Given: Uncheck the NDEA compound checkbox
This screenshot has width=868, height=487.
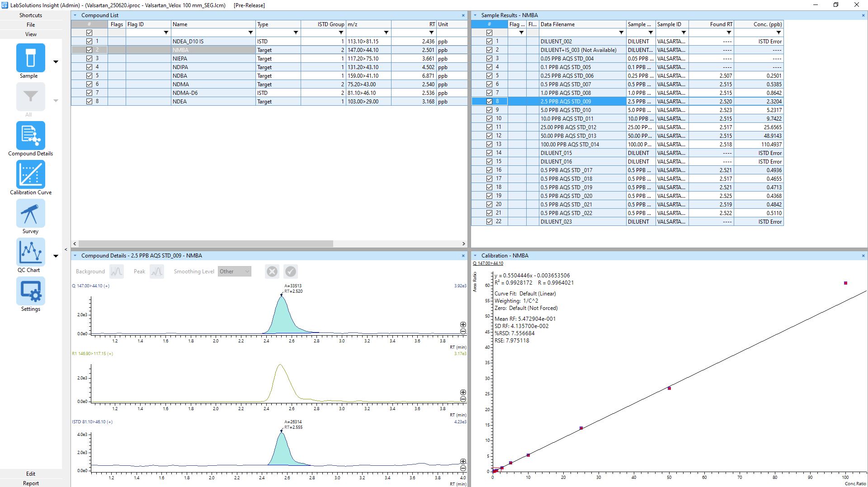Looking at the screenshot, I should [x=89, y=101].
